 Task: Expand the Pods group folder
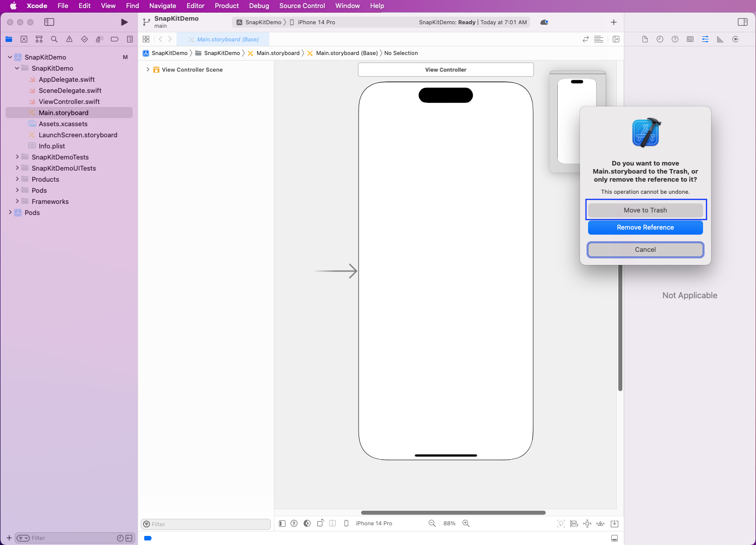click(x=17, y=190)
